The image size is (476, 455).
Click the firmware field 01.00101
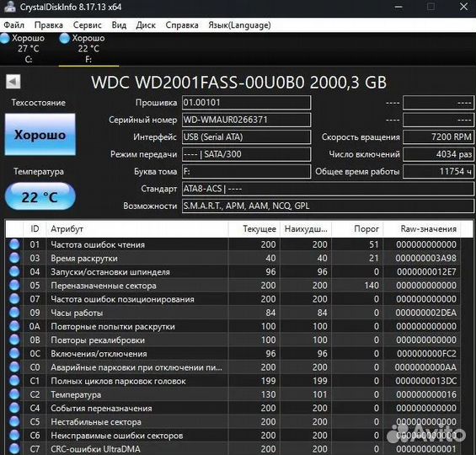coord(246,103)
